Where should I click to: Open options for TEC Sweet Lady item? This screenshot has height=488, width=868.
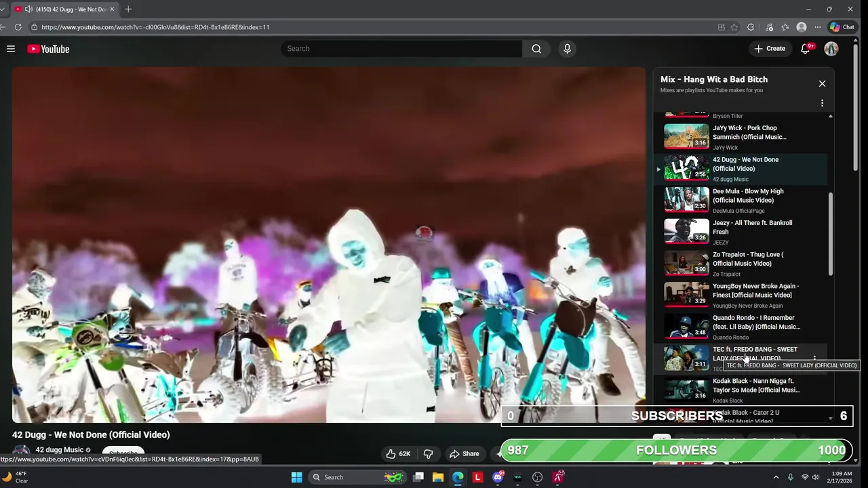point(814,359)
